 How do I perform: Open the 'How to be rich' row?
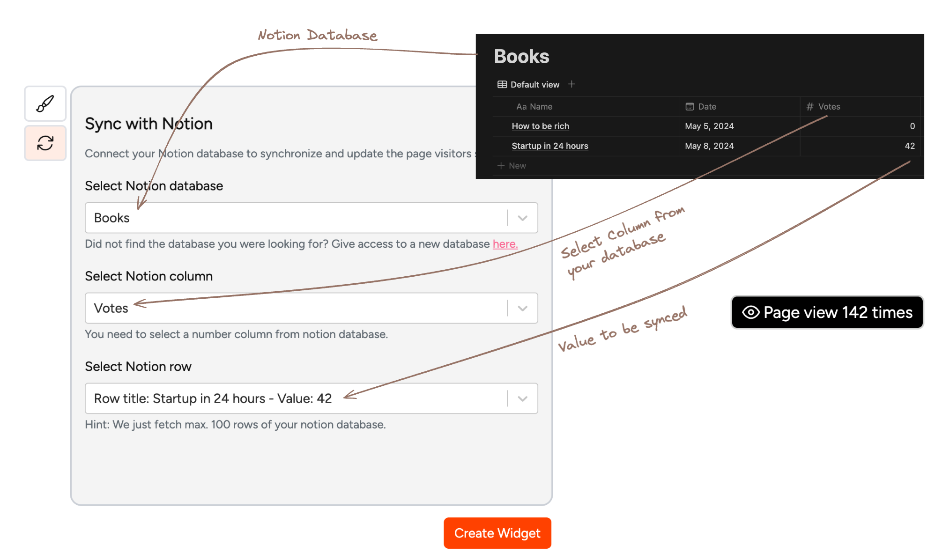click(540, 126)
